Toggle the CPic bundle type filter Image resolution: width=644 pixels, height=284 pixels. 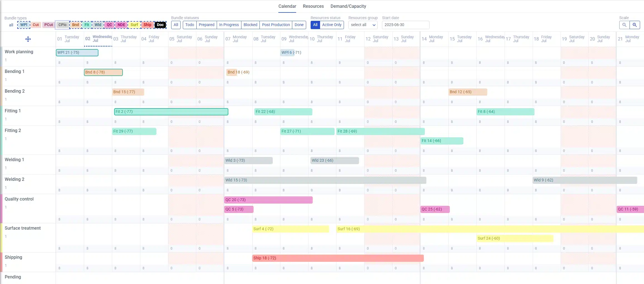pyautogui.click(x=63, y=25)
